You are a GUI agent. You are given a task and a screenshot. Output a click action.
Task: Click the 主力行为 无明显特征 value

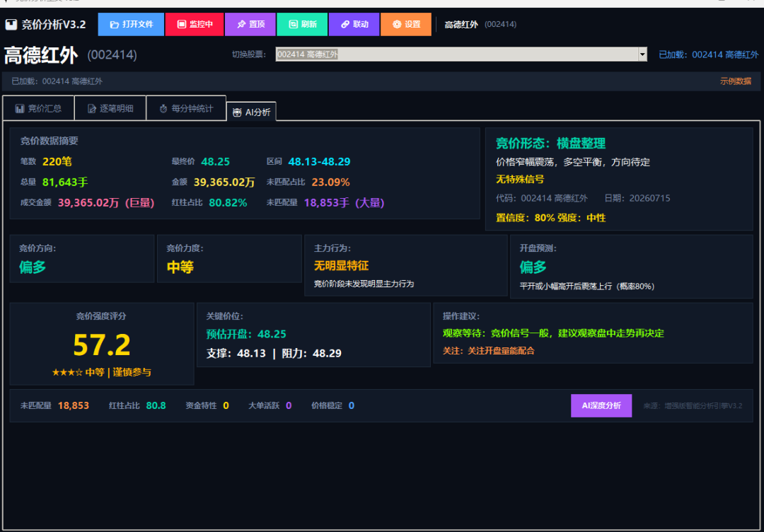pyautogui.click(x=341, y=265)
